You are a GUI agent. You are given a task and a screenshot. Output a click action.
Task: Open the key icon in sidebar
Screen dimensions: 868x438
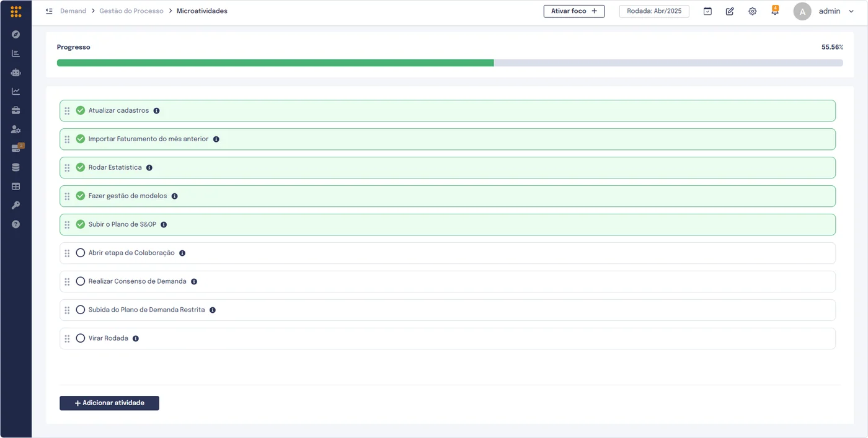[x=15, y=205]
